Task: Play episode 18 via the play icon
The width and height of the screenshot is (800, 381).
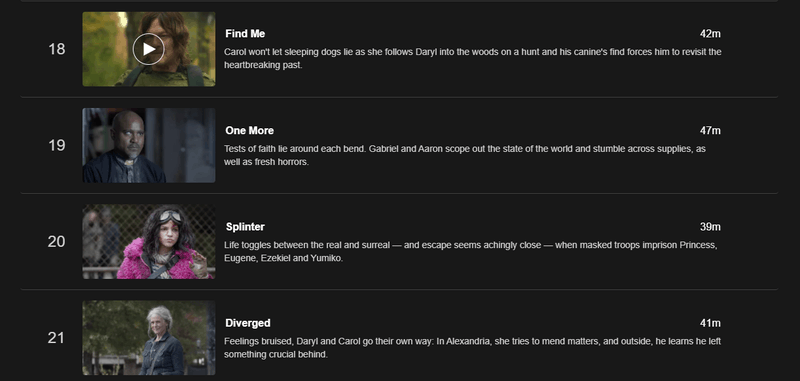Action: (x=148, y=49)
